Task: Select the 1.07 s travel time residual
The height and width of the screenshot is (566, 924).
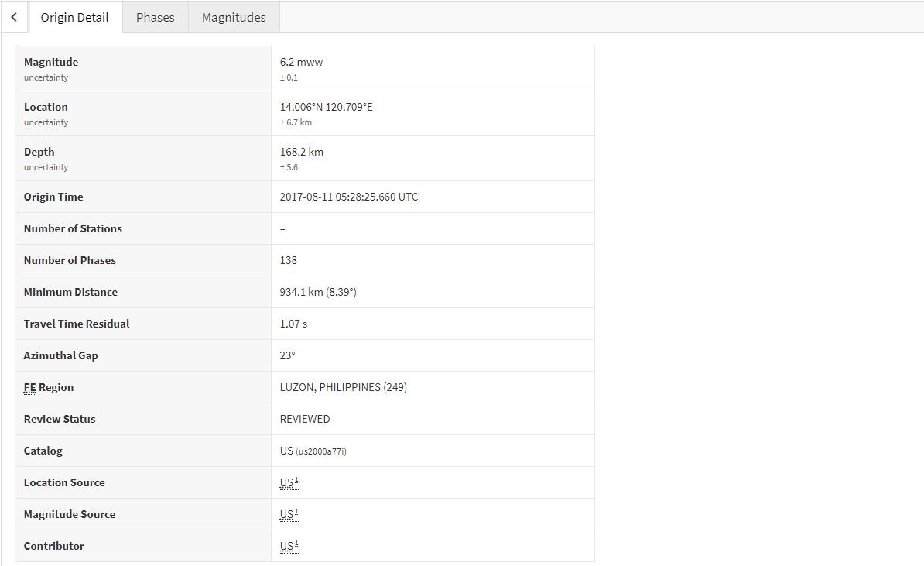Action: (293, 324)
